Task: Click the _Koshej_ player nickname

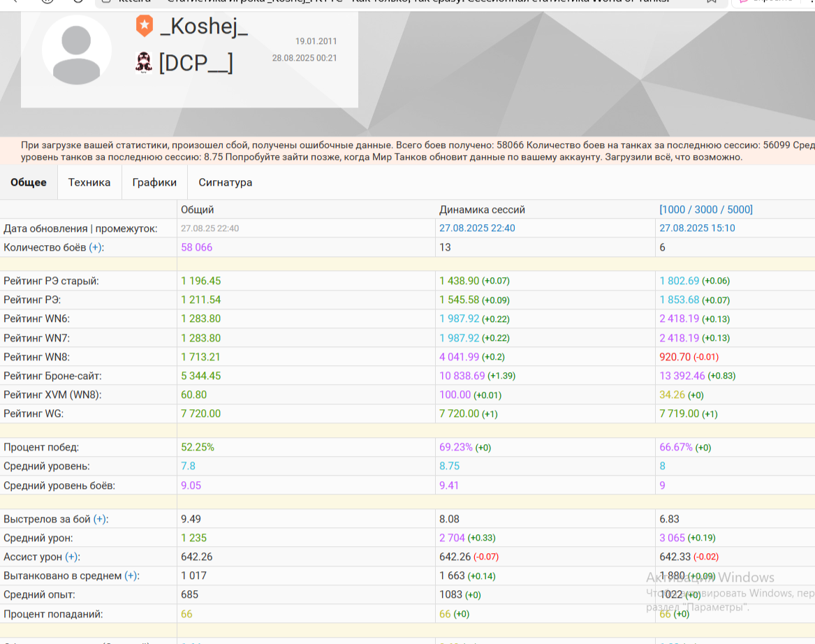Action: tap(204, 27)
